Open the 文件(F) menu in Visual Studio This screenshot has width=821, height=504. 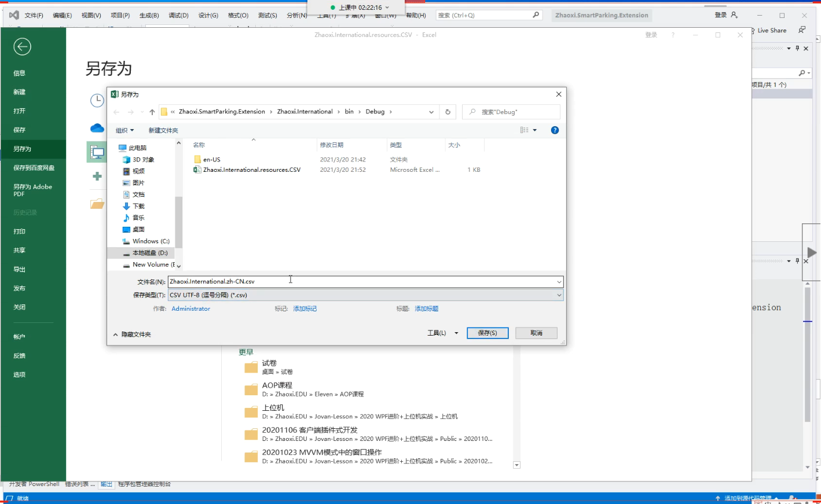(x=34, y=16)
